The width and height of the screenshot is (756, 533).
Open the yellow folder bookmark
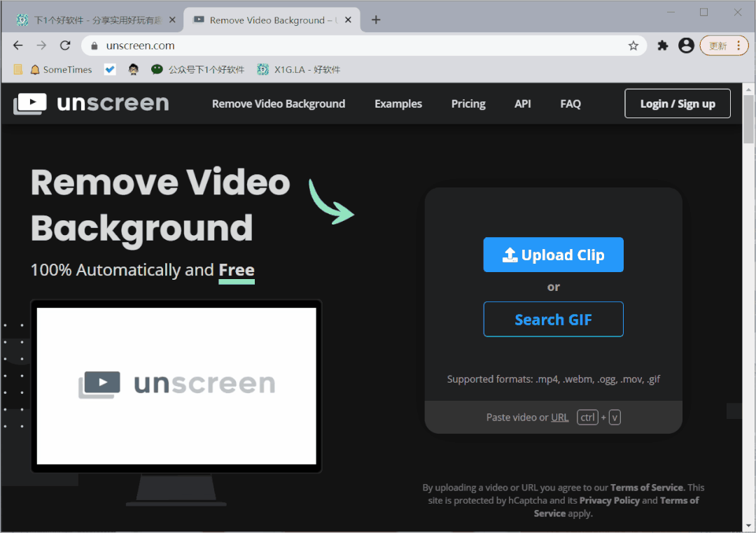18,69
